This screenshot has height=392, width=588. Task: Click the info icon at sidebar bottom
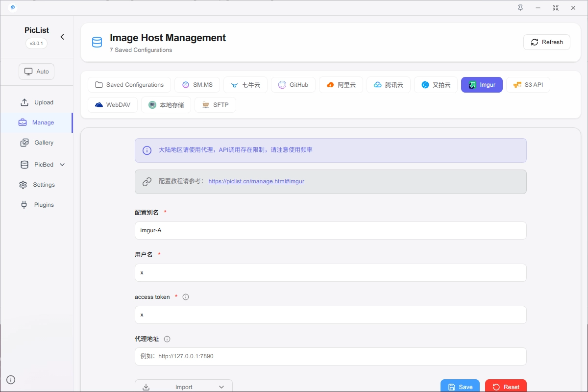pos(11,379)
